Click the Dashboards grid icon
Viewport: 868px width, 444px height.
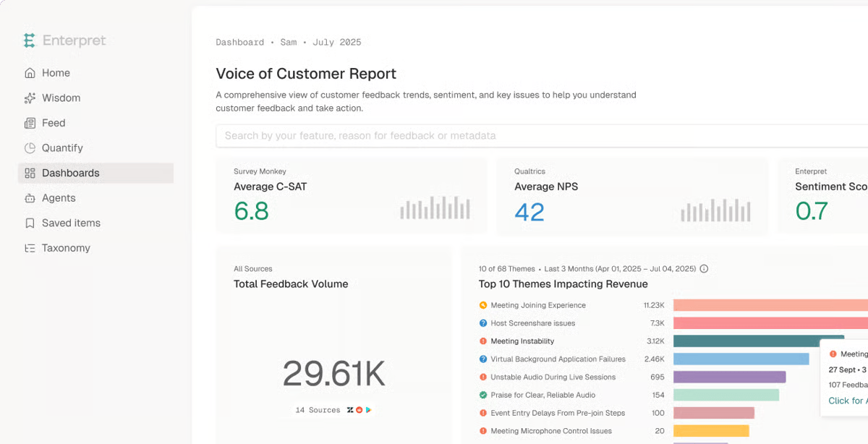click(x=30, y=173)
